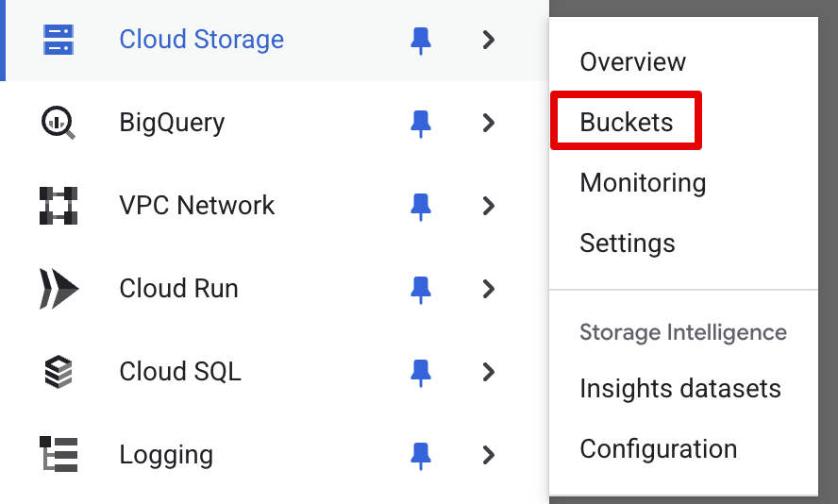The height and width of the screenshot is (504, 838).
Task: Open Settings in the Cloud Storage submenu
Action: (x=628, y=244)
